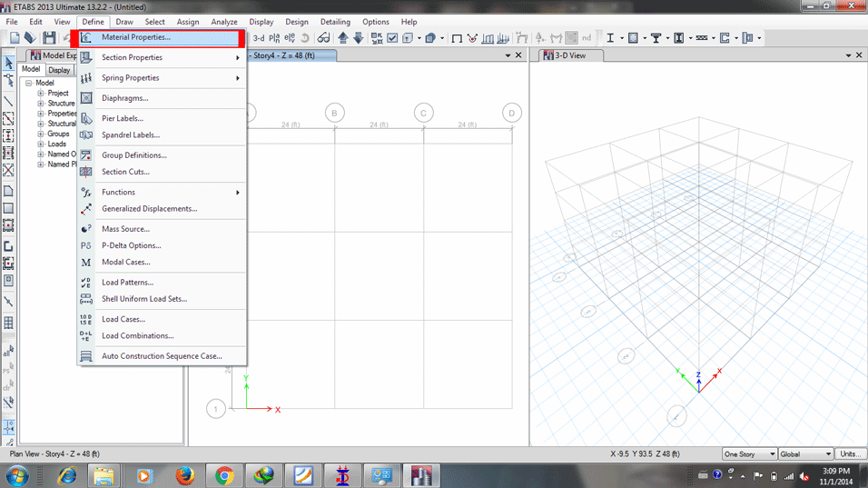This screenshot has width=868, height=488.
Task: Select the Draw line tool in left toolbar
Action: pos(8,102)
